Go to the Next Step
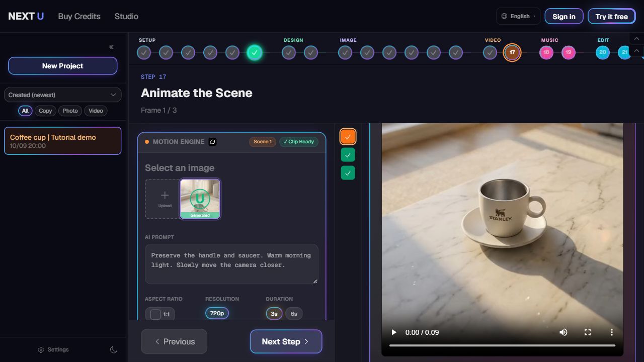Image resolution: width=644 pixels, height=362 pixels. tap(286, 341)
